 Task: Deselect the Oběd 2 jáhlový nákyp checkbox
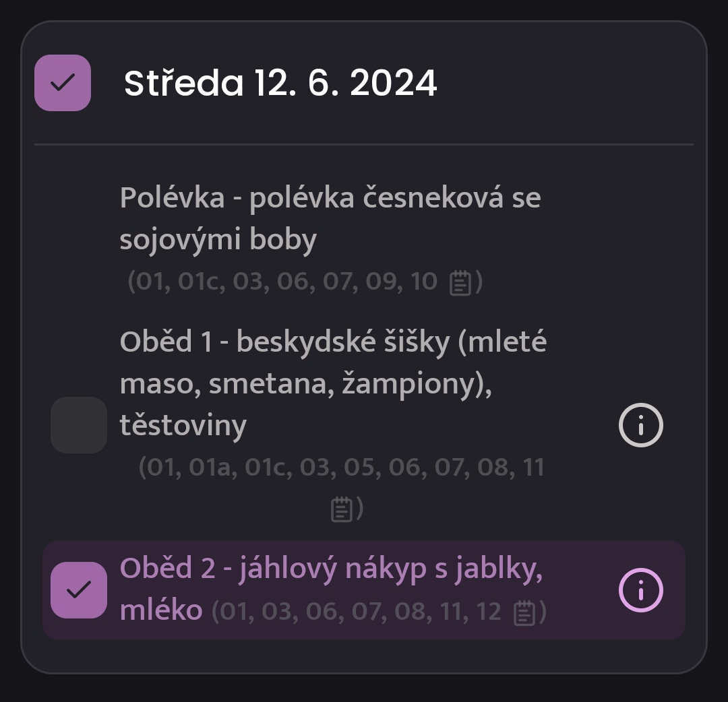pyautogui.click(x=79, y=590)
